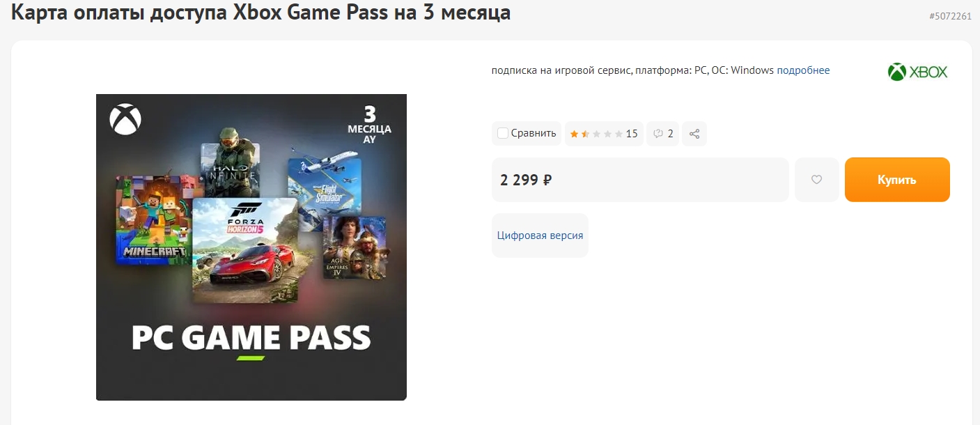
Task: Click the star rating icons
Action: coord(596,134)
